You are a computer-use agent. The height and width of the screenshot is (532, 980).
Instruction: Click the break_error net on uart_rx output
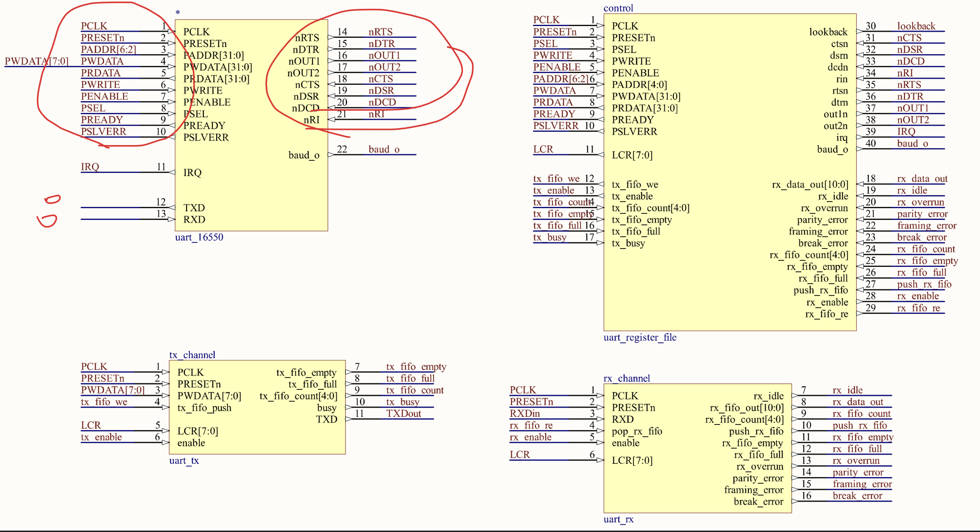point(857,496)
